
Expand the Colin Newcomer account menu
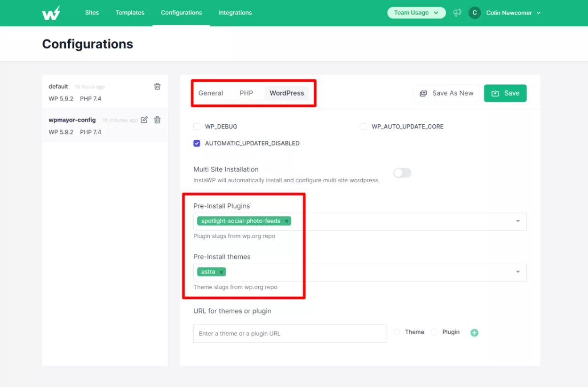pyautogui.click(x=513, y=13)
